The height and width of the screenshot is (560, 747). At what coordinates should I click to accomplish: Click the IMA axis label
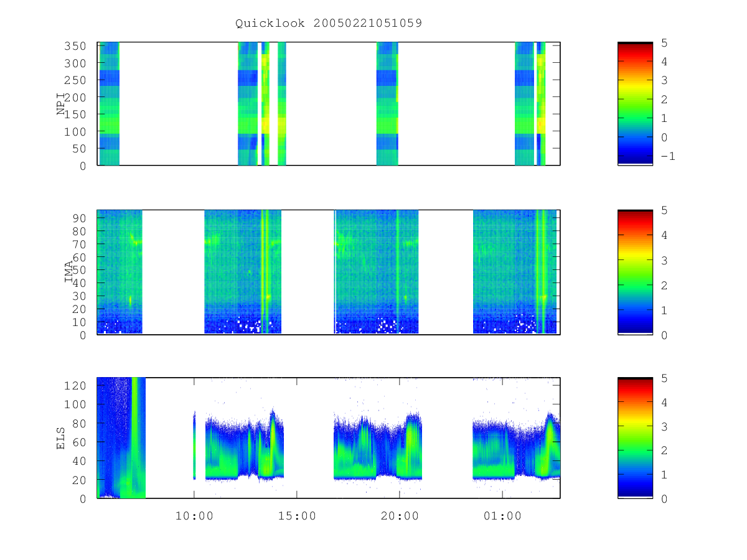pyautogui.click(x=69, y=271)
